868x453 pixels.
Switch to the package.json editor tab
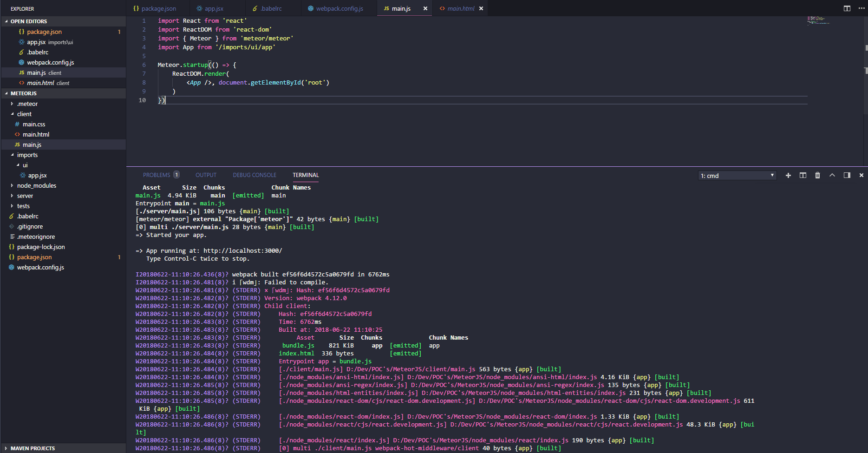click(158, 8)
